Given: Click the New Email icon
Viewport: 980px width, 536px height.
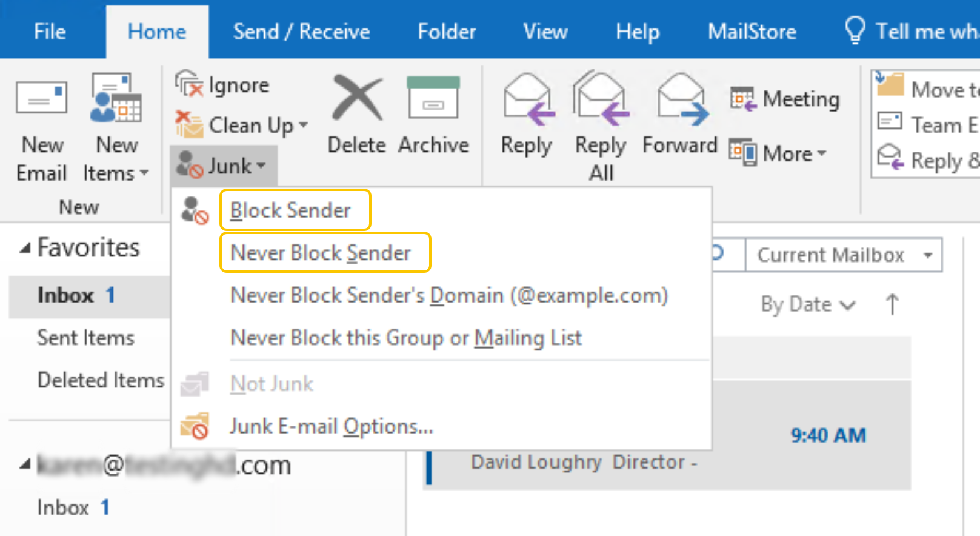Looking at the screenshot, I should point(41,99).
